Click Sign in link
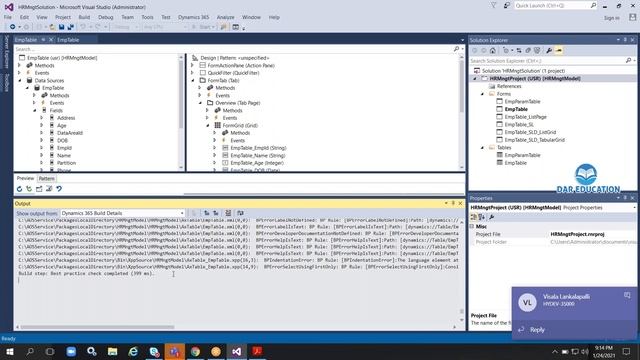This screenshot has height=360, width=640. 611,18
